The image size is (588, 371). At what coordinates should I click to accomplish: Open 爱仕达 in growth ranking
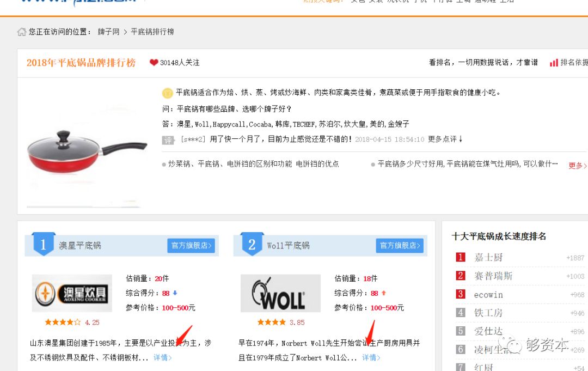(488, 331)
